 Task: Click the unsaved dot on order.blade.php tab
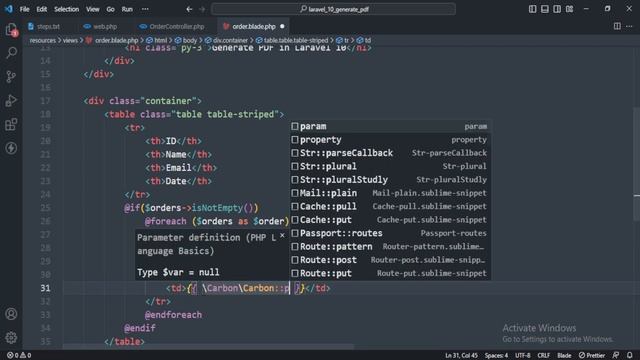click(282, 27)
